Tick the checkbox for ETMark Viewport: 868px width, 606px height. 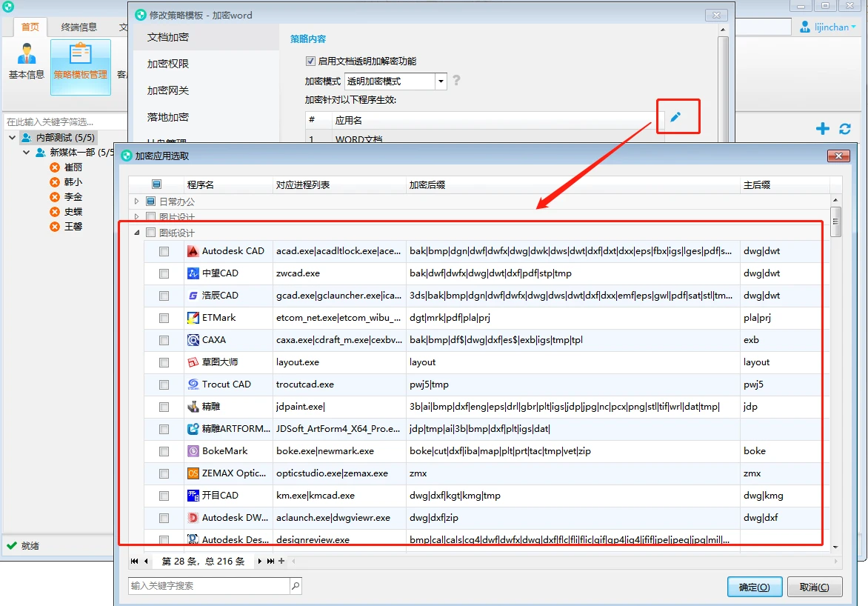point(164,318)
